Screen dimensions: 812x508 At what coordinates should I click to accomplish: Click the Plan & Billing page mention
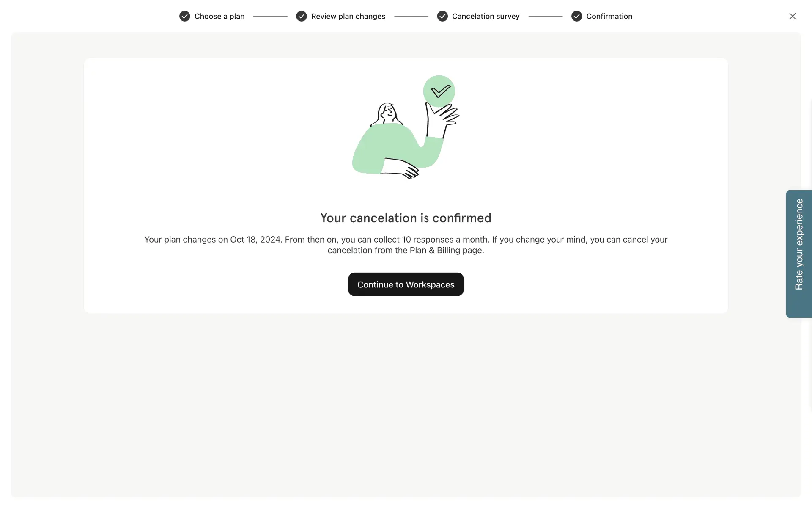(446, 250)
